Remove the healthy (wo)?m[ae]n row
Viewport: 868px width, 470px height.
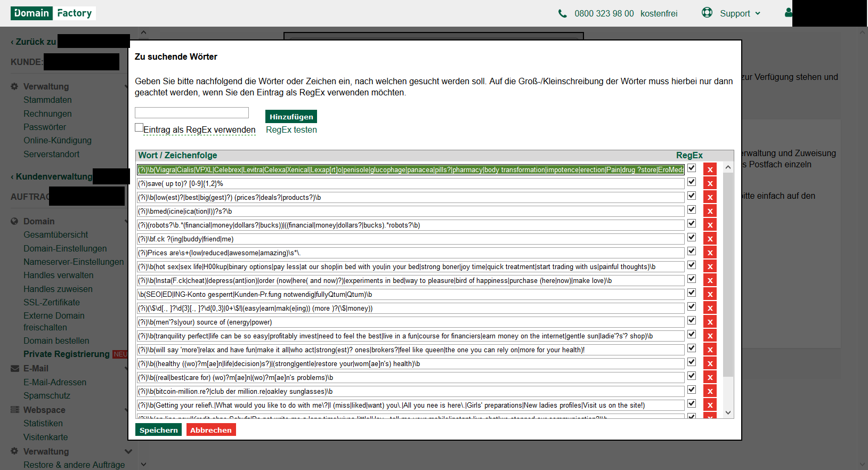tap(710, 363)
